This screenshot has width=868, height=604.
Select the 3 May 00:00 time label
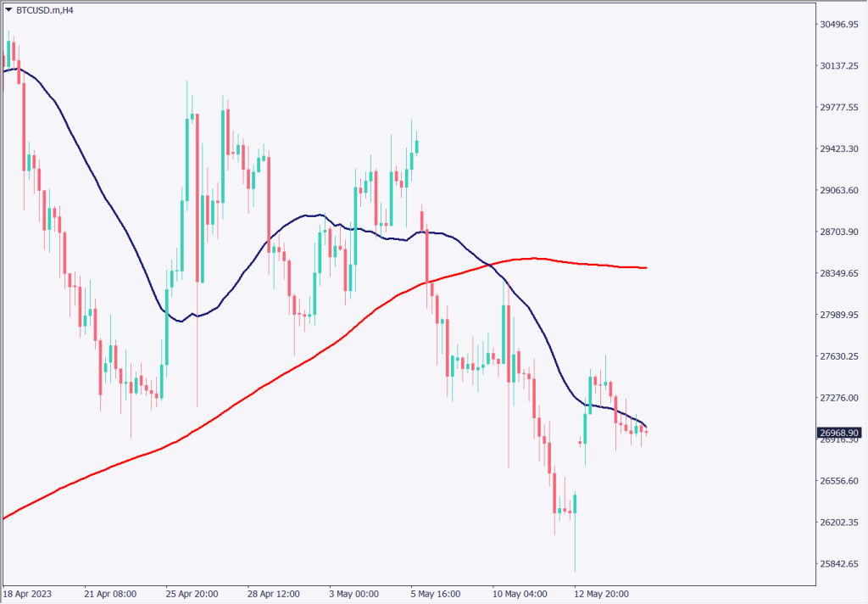353,593
